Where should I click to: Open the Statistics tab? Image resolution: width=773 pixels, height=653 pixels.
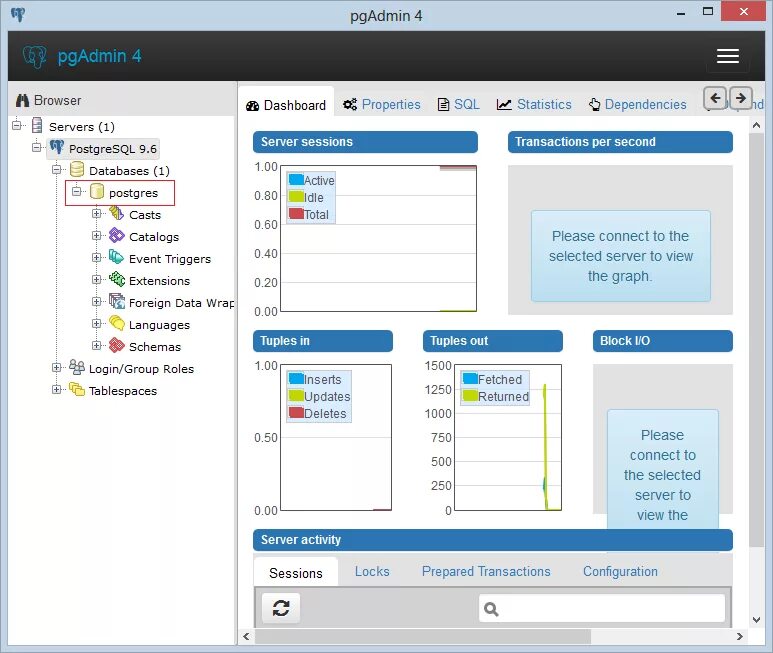pos(534,104)
